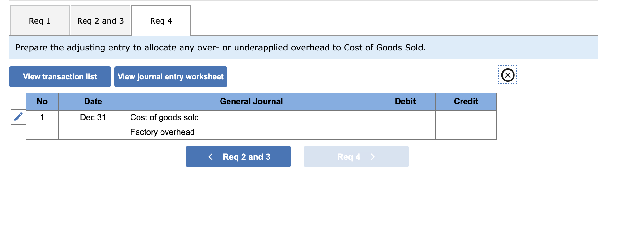The height and width of the screenshot is (232, 644).
Task: Click the General Journal column header
Action: point(251,101)
